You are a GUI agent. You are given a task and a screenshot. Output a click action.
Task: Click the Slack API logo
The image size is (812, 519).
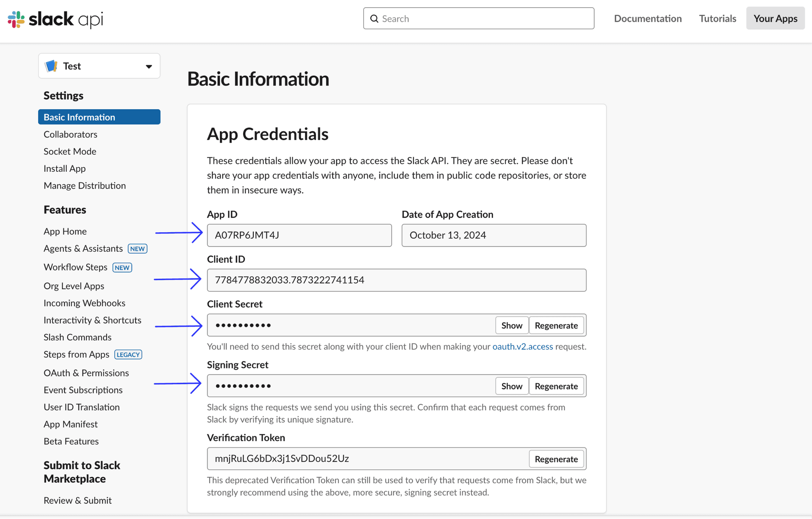click(x=55, y=19)
